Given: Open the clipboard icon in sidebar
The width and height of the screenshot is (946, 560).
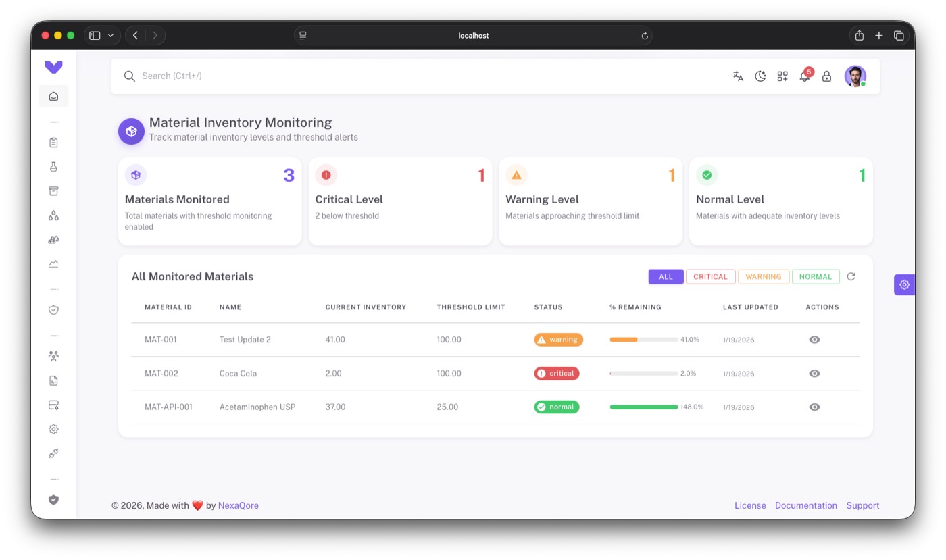Looking at the screenshot, I should pos(53,143).
